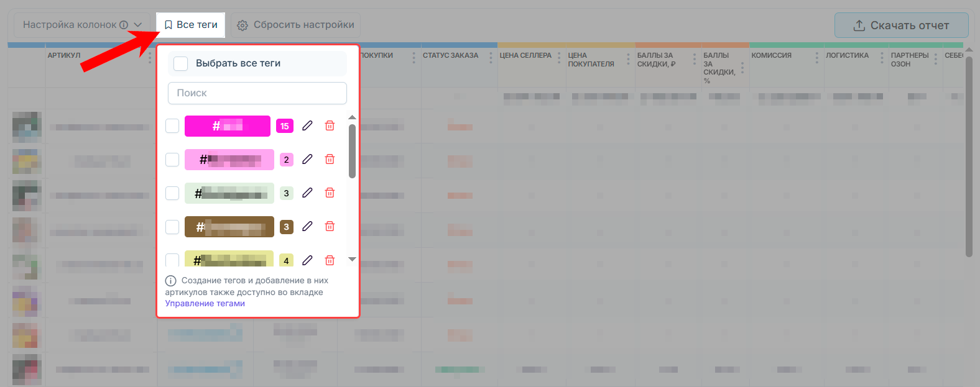Open the Статус заказа column options menu
This screenshot has width=980, height=387.
491,58
